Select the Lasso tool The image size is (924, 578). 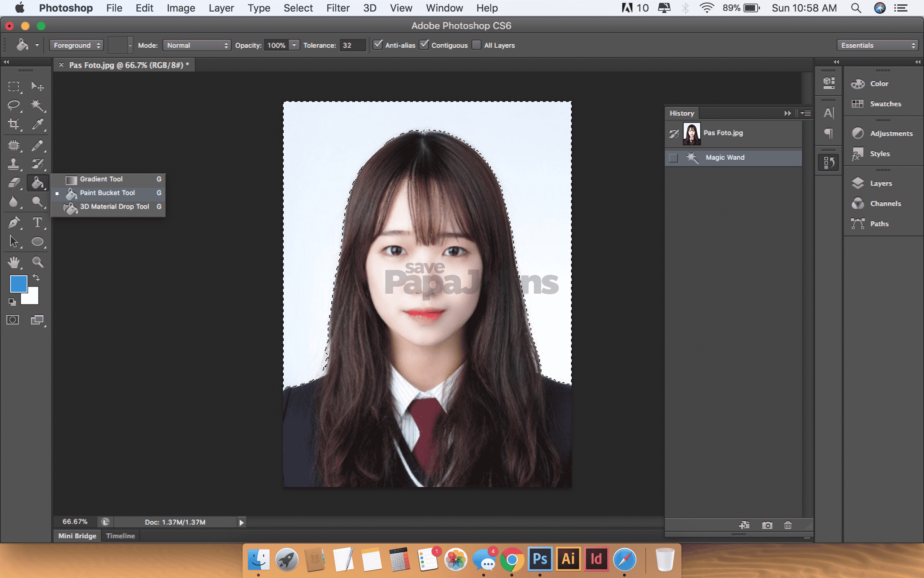14,105
